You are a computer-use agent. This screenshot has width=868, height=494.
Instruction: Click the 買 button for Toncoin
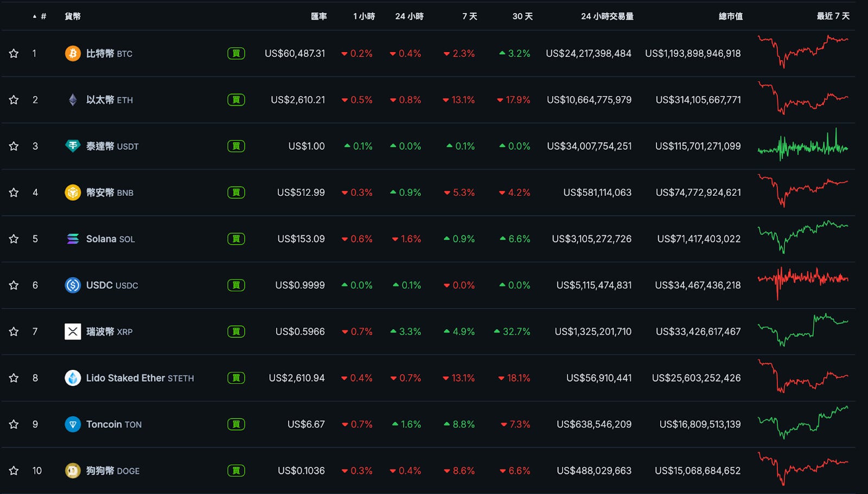pyautogui.click(x=236, y=424)
